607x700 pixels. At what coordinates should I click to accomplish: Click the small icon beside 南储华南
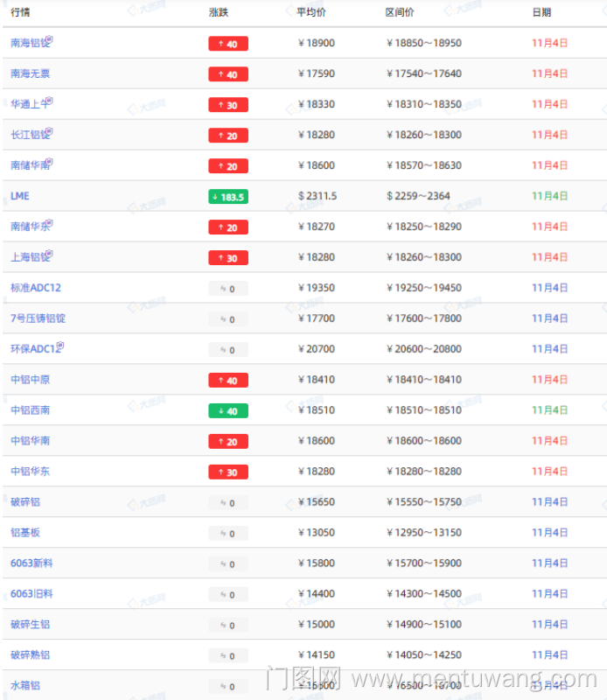50,162
